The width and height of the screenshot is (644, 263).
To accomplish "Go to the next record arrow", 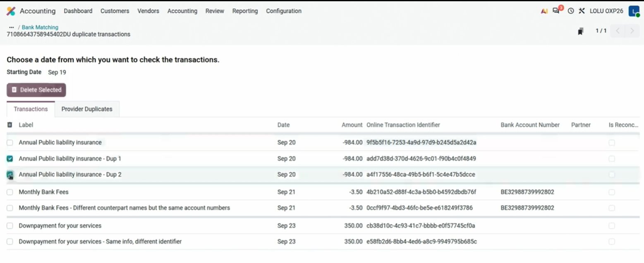I will pos(632,31).
